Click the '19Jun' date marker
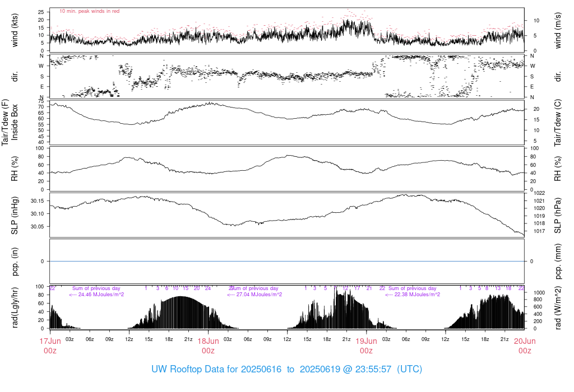 367,341
